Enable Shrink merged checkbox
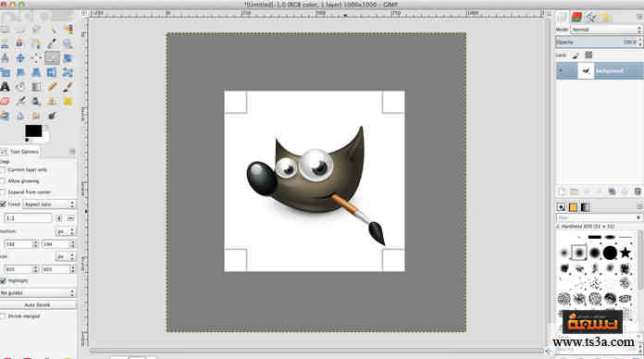644x359 pixels. [x=3, y=316]
